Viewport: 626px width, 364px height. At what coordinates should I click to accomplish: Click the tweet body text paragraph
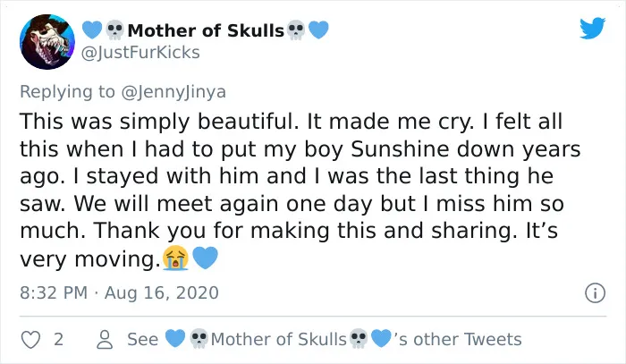(x=300, y=190)
